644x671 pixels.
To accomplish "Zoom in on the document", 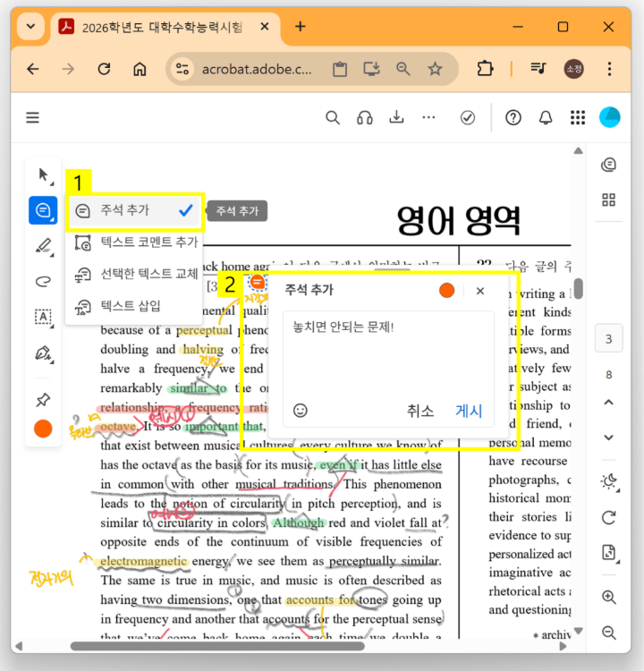I will point(608,597).
